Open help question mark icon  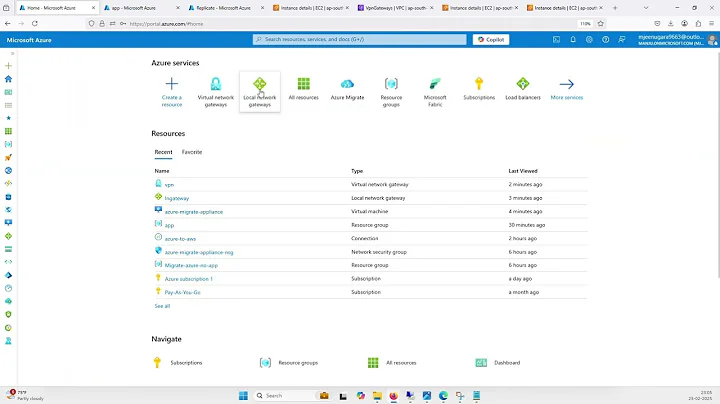[606, 39]
